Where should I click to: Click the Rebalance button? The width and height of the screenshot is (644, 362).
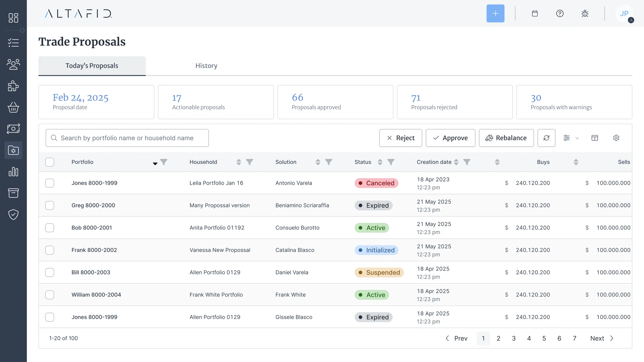pyautogui.click(x=506, y=138)
